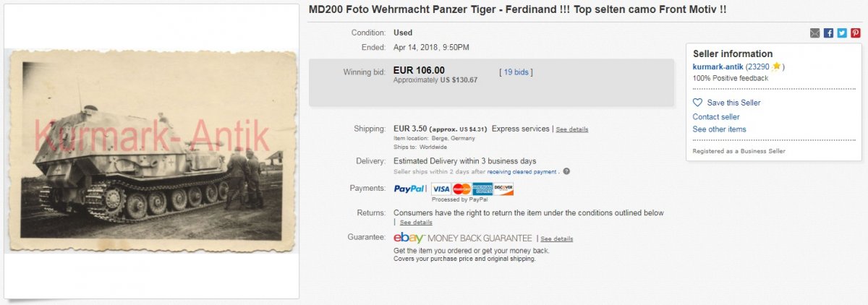Image resolution: width=868 pixels, height=305 pixels.
Task: Click the delivery help question mark icon
Action: point(566,171)
